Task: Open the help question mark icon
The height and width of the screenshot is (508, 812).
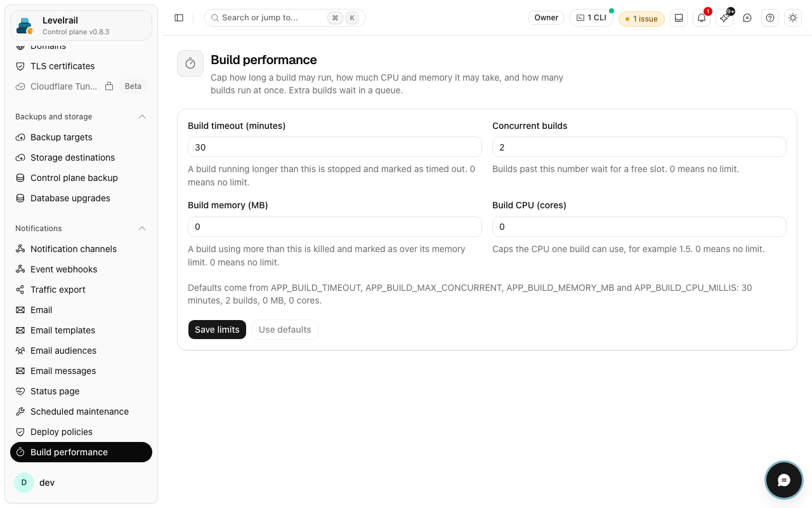Action: pyautogui.click(x=770, y=18)
